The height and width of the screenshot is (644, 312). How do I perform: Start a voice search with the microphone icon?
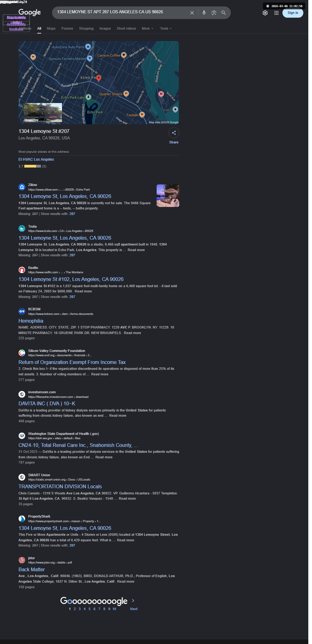click(204, 13)
